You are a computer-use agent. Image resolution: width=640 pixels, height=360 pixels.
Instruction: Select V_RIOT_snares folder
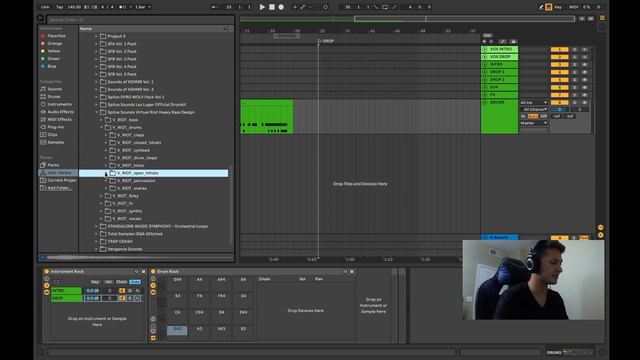pyautogui.click(x=131, y=188)
